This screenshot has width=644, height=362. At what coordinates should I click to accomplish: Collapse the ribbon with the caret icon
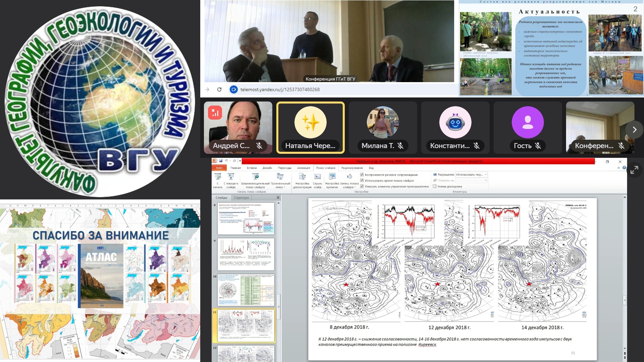click(619, 168)
